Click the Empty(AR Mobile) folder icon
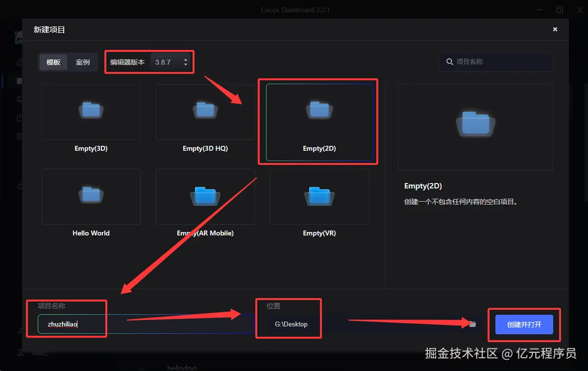Viewport: 588px width, 371px height. click(x=205, y=196)
